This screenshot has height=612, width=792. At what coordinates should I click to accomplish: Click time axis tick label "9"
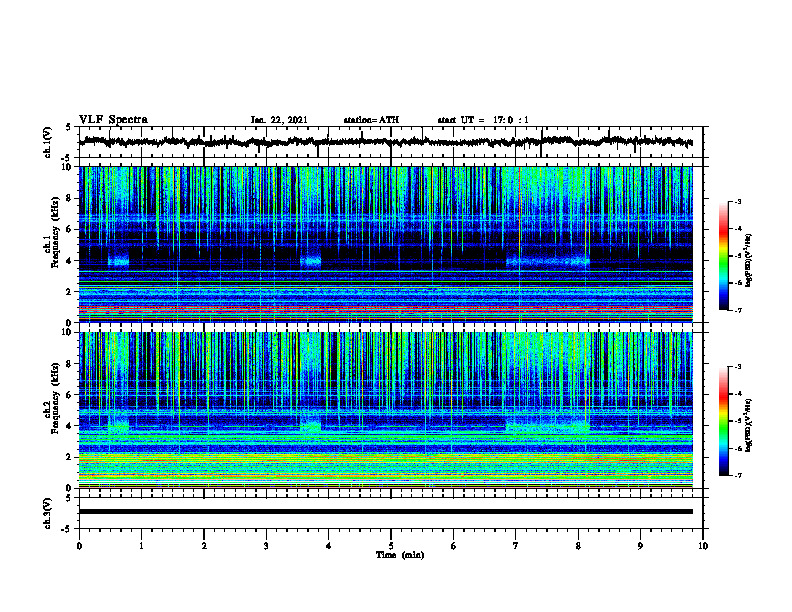click(640, 546)
